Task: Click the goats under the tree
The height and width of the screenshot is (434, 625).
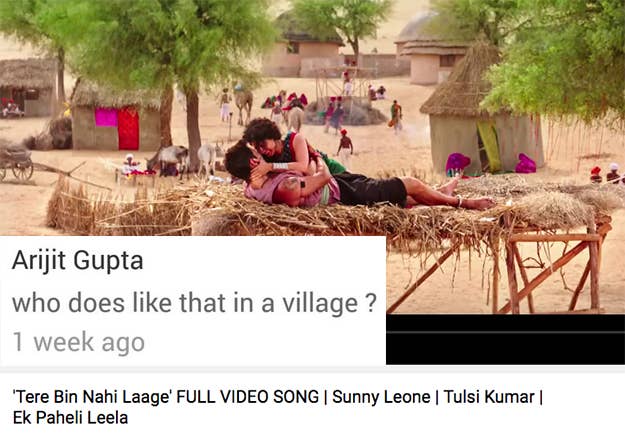Action: pos(184,159)
